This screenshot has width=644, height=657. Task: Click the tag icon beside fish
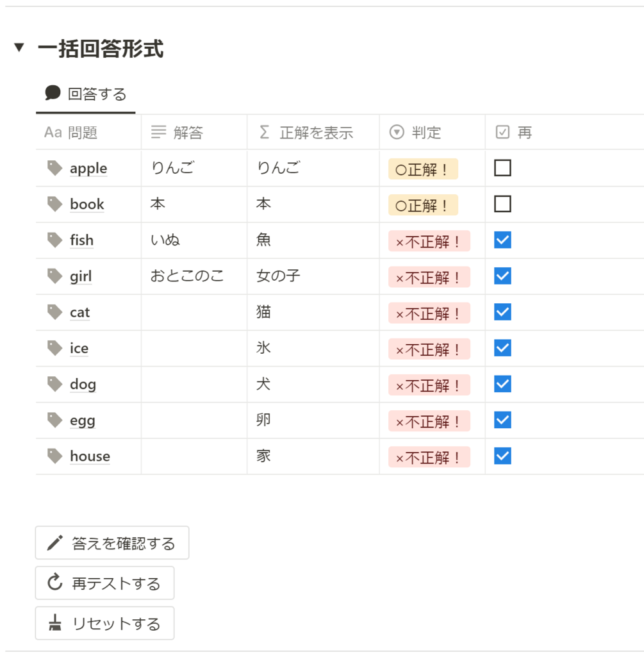coord(55,240)
